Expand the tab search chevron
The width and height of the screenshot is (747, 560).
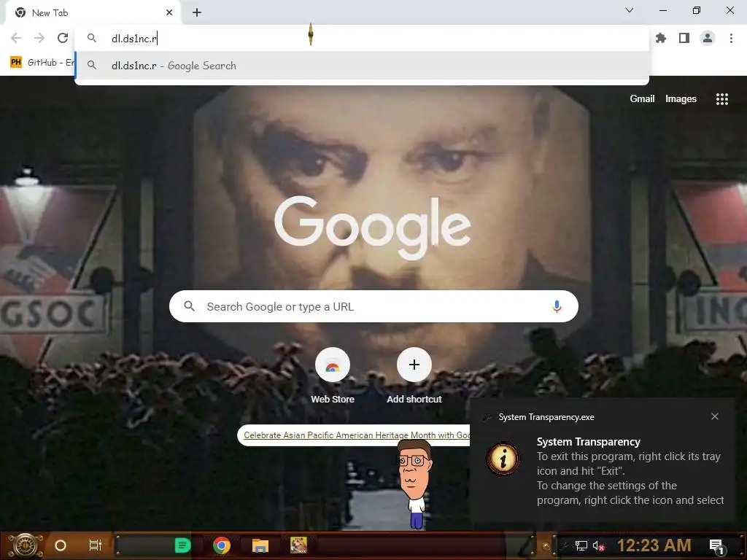click(x=630, y=10)
